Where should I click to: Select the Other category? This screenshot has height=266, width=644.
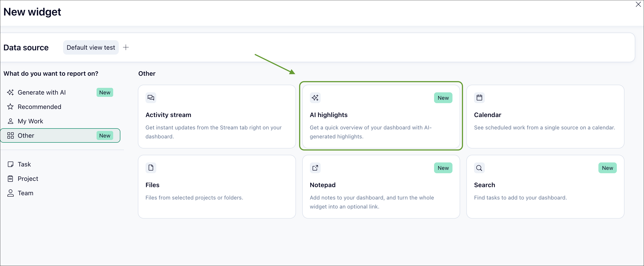pyautogui.click(x=26, y=136)
